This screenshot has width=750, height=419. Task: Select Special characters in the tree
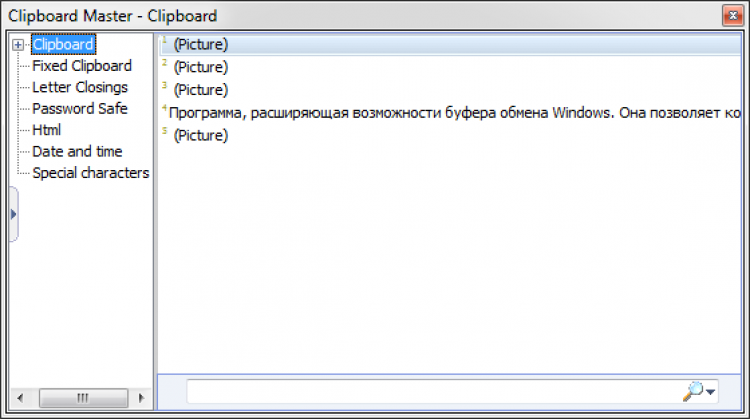[90, 173]
